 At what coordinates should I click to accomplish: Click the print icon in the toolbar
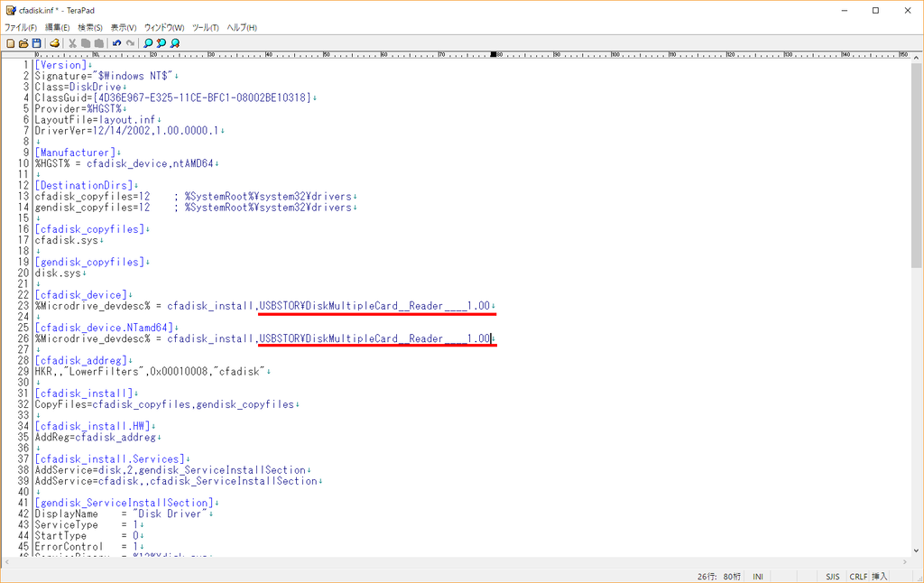click(54, 43)
